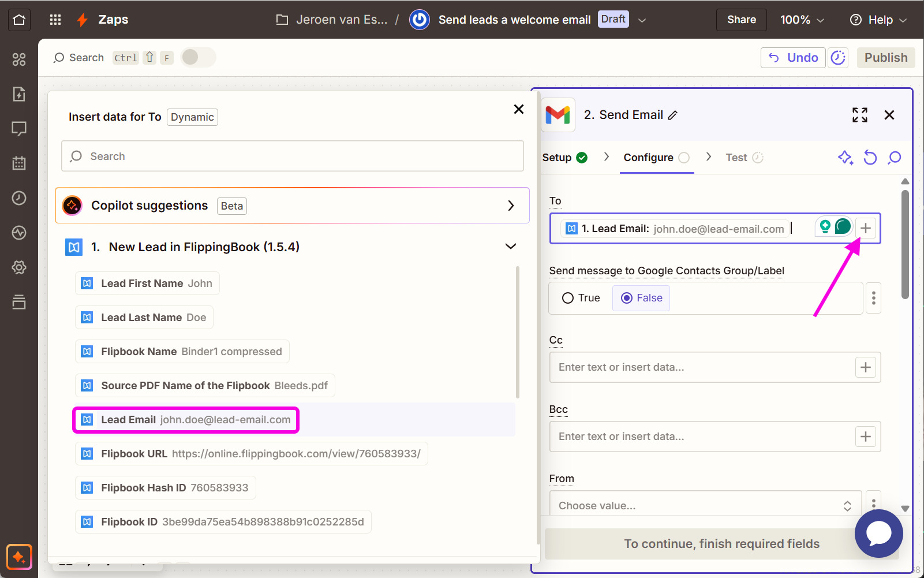Image resolution: width=924 pixels, height=578 pixels.
Task: Open the Zap details file icon in the sidebar
Action: click(x=19, y=94)
